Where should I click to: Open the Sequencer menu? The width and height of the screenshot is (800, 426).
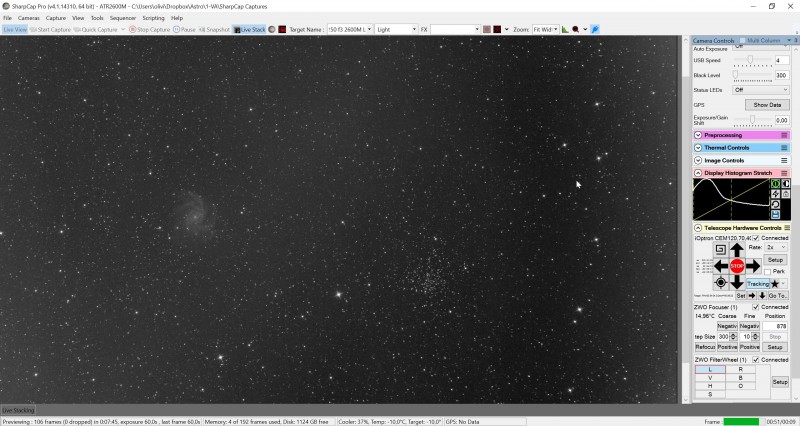tap(123, 18)
